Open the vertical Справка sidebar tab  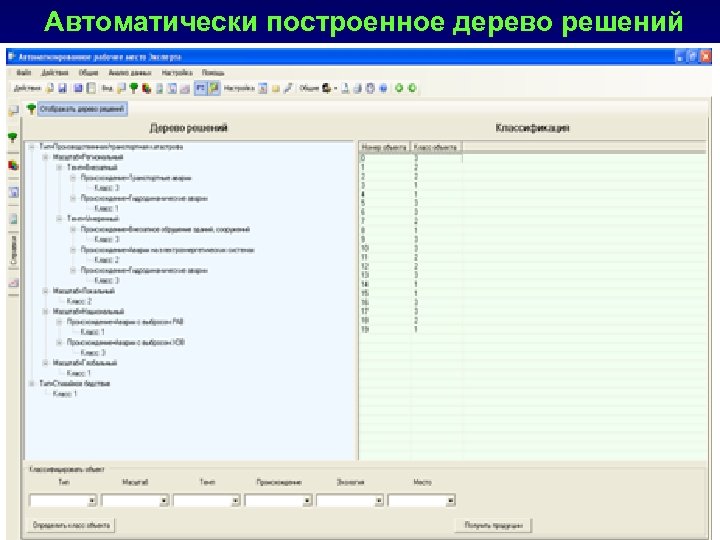pyautogui.click(x=13, y=251)
